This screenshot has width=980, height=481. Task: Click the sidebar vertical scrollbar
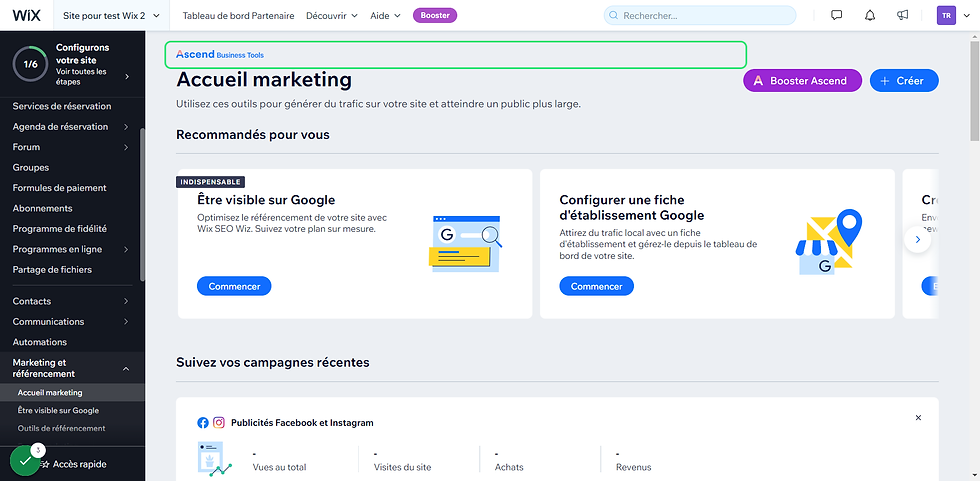click(142, 204)
